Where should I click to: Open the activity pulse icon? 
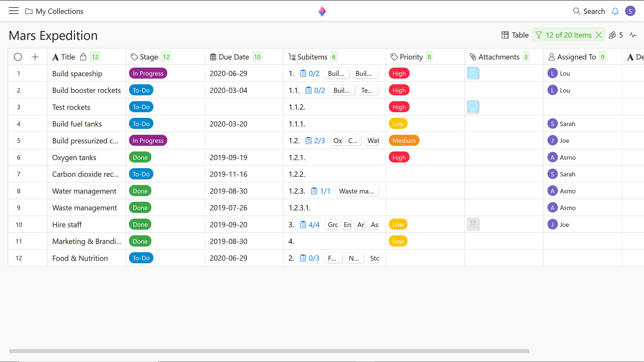633,35
